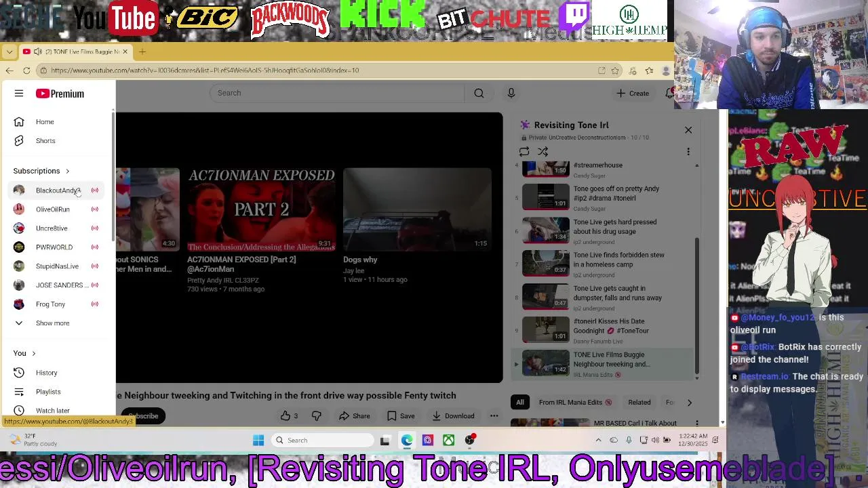Click the playlist panel scrollbar
The height and width of the screenshot is (488, 868).
click(x=696, y=305)
